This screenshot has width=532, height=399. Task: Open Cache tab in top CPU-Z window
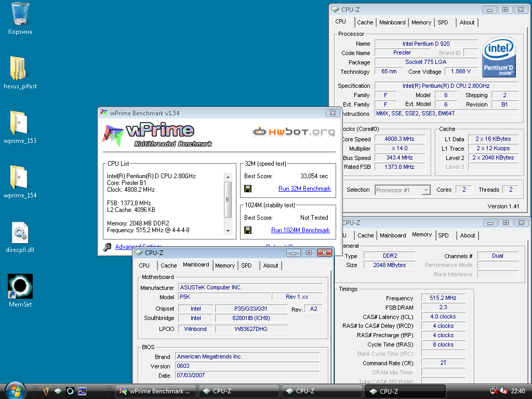[365, 22]
